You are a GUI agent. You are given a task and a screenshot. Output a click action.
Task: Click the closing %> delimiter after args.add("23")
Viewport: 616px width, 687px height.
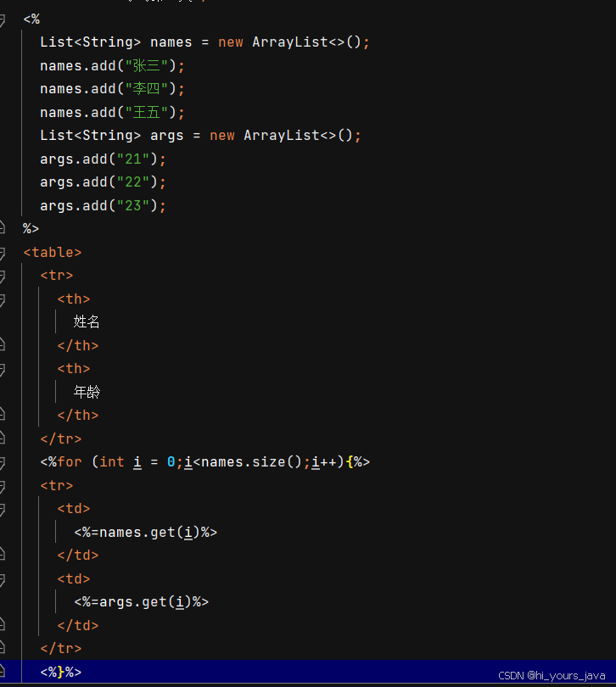point(31,229)
